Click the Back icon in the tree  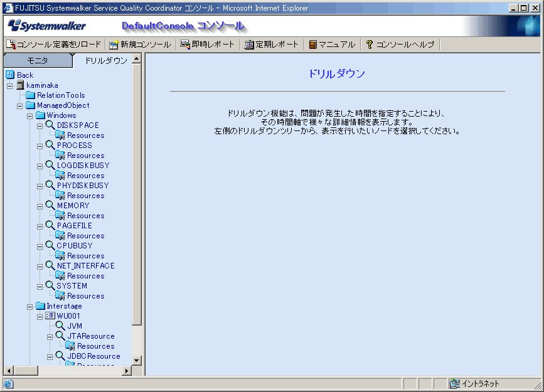coord(10,75)
